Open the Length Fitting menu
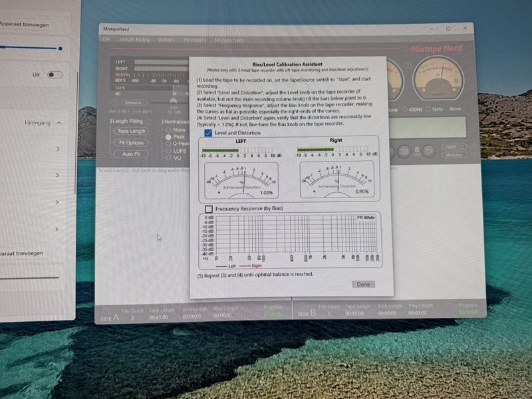532x399 pixels. (x=134, y=39)
